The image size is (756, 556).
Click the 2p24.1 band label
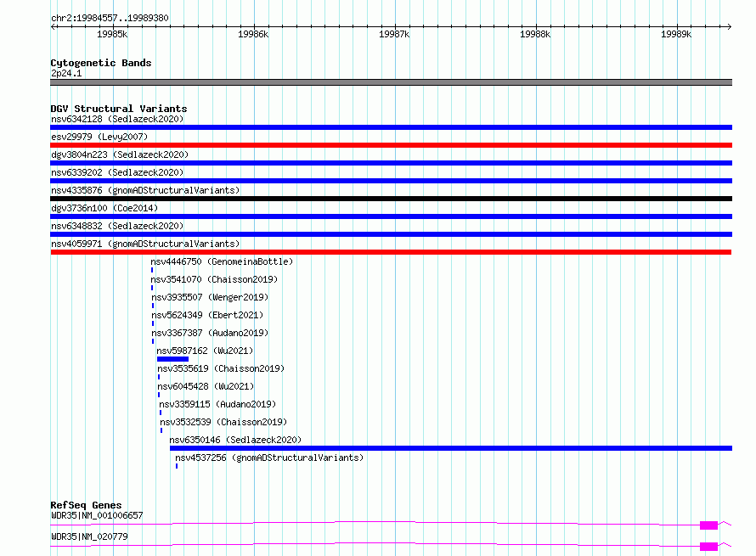(66, 73)
